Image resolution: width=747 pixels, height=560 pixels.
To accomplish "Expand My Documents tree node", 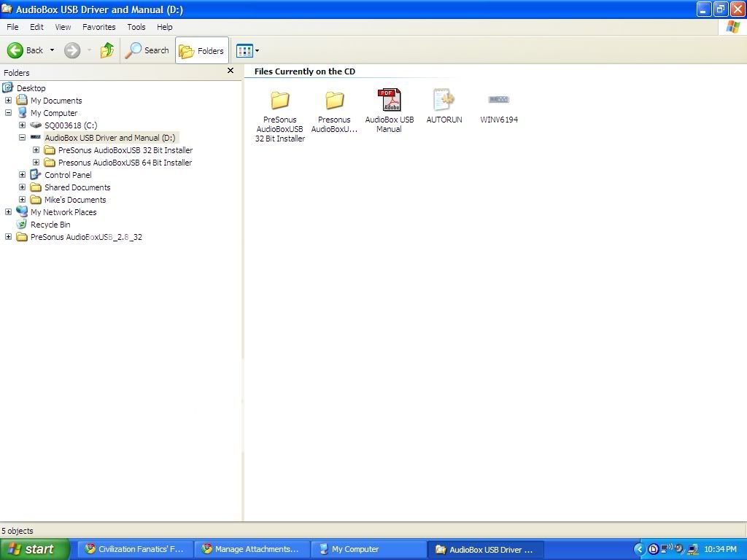I will pos(8,101).
